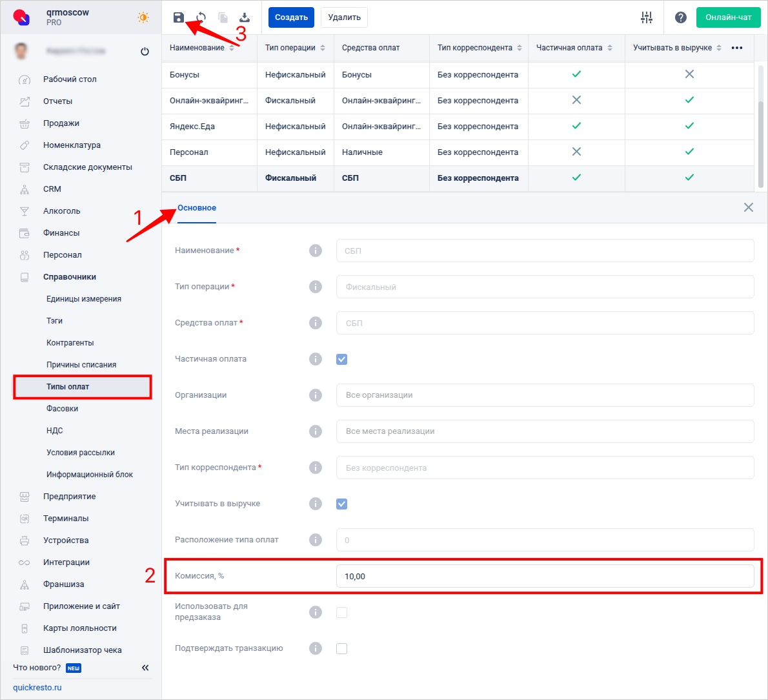Image resolution: width=768 pixels, height=700 pixels.
Task: Open the Онлайн-чат button
Action: point(728,17)
